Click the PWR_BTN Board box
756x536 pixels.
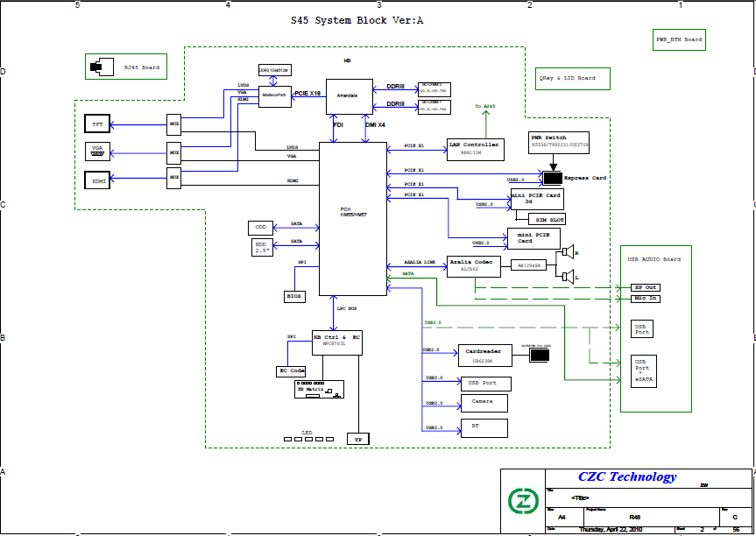(x=679, y=39)
